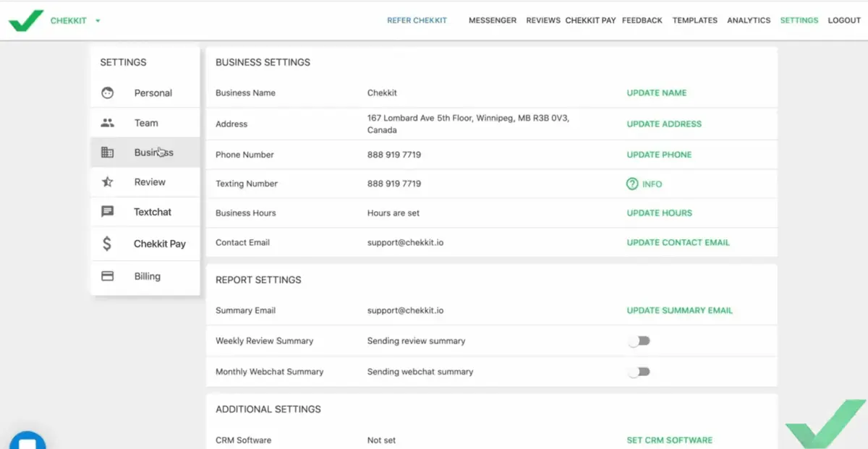Click the Textchat message icon
The image size is (868, 449).
[107, 212]
